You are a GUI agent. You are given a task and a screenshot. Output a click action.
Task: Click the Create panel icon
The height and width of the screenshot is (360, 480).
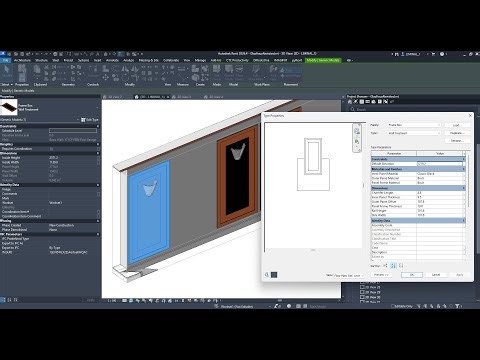point(196,69)
